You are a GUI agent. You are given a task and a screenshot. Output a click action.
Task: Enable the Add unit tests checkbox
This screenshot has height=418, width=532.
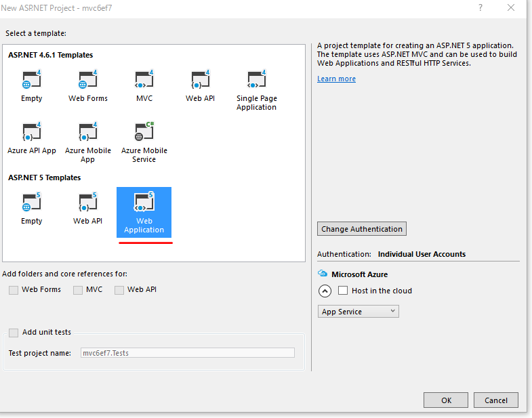click(x=14, y=333)
